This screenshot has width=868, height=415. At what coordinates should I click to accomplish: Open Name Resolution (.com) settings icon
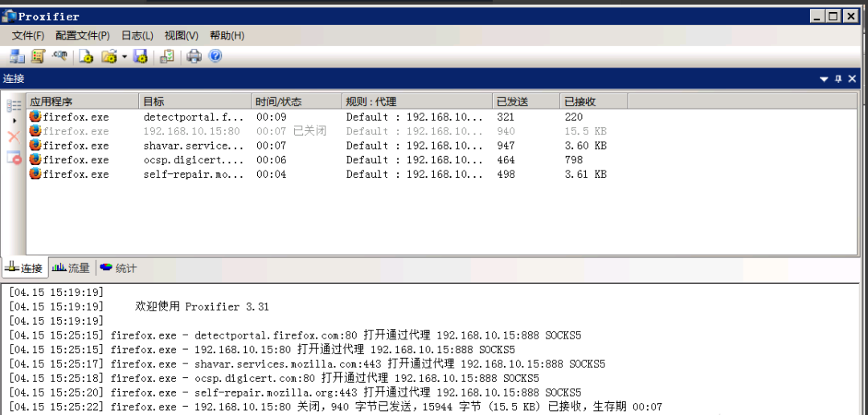click(x=59, y=56)
